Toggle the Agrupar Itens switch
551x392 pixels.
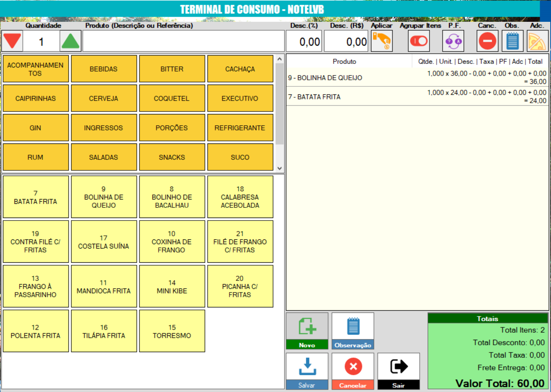click(419, 41)
